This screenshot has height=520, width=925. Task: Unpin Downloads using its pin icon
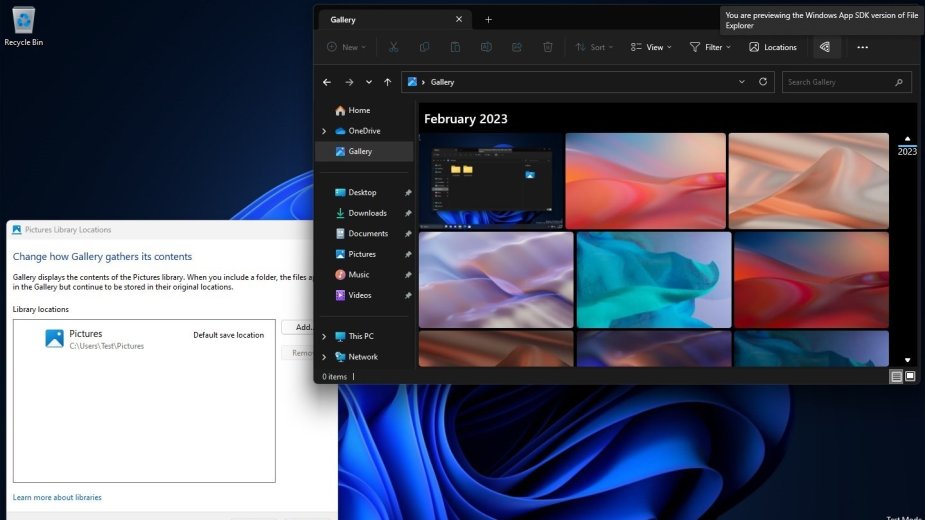pos(408,214)
